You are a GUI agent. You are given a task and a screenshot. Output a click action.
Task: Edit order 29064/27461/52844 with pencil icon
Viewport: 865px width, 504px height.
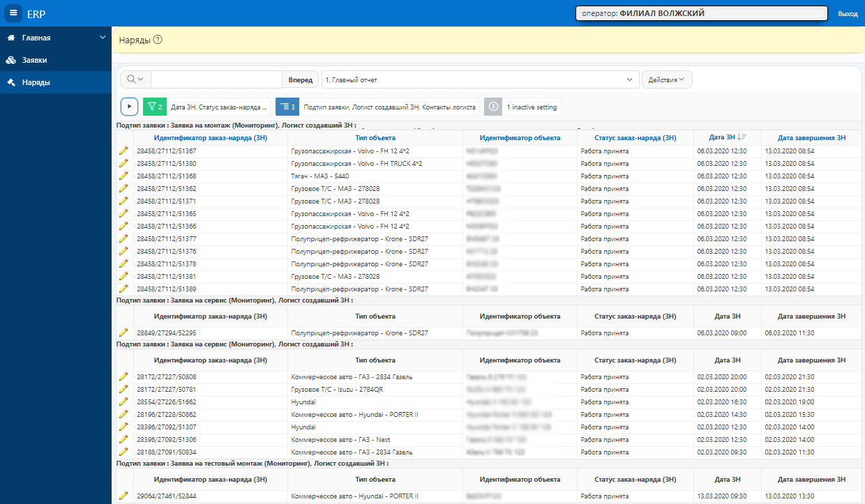(123, 496)
